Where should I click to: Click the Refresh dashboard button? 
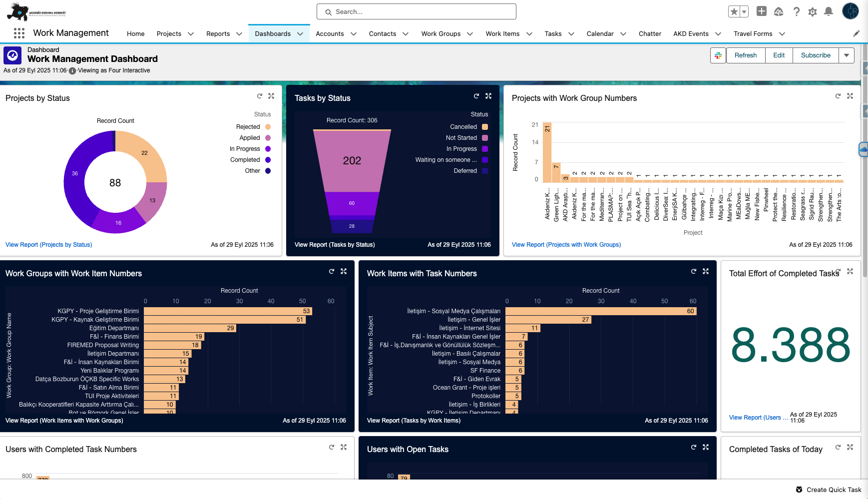tap(746, 55)
